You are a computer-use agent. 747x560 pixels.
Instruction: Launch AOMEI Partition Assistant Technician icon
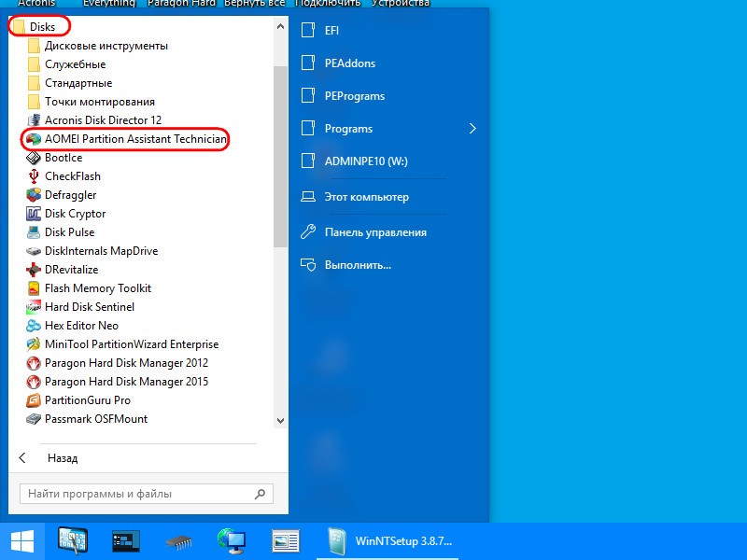pos(34,138)
